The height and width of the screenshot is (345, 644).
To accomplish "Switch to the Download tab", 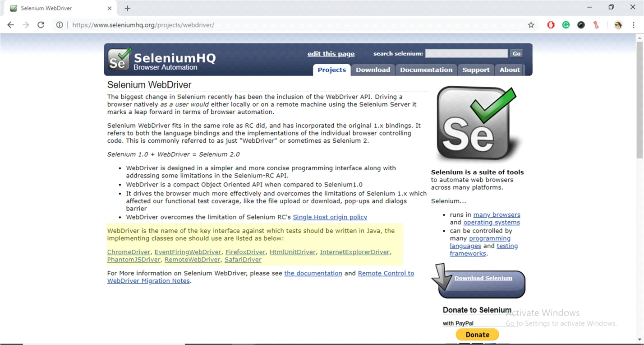I will (373, 70).
